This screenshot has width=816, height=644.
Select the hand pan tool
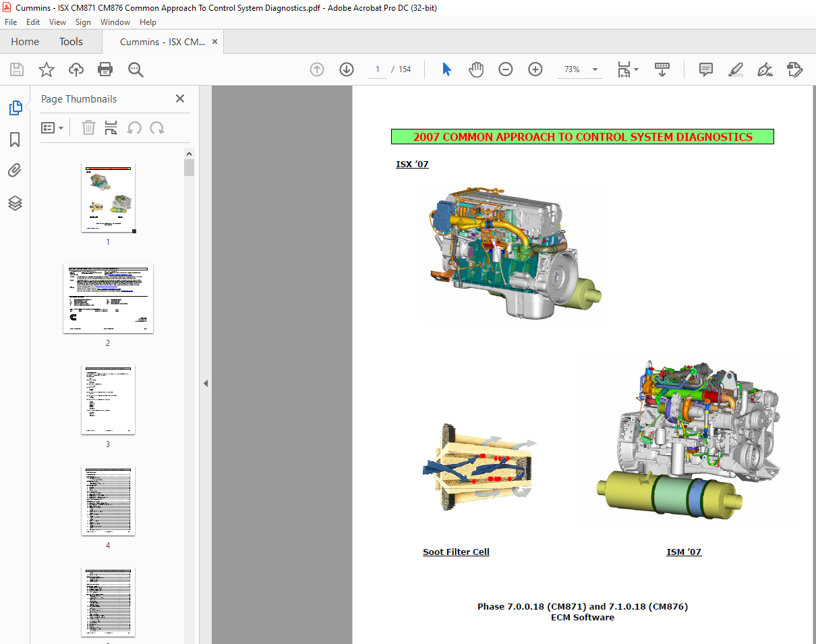pyautogui.click(x=476, y=69)
